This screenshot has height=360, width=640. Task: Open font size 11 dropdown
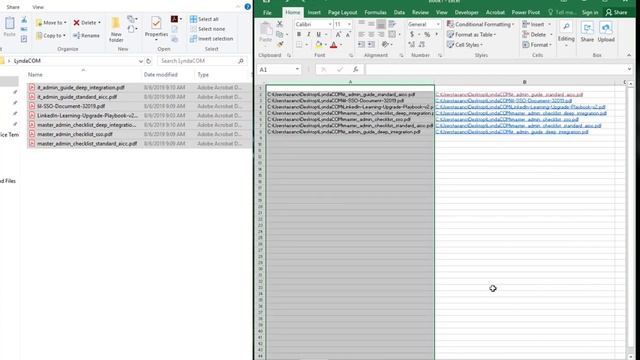coord(349,24)
